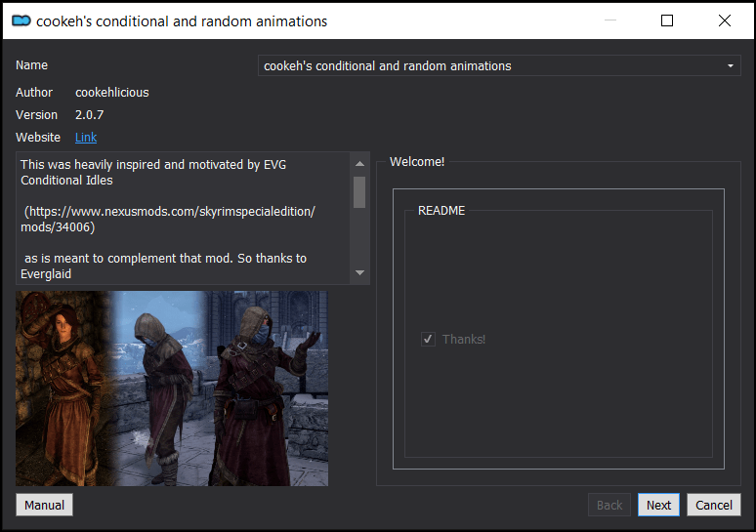
Task: Click the nexusmods URL in description
Action: (x=168, y=220)
